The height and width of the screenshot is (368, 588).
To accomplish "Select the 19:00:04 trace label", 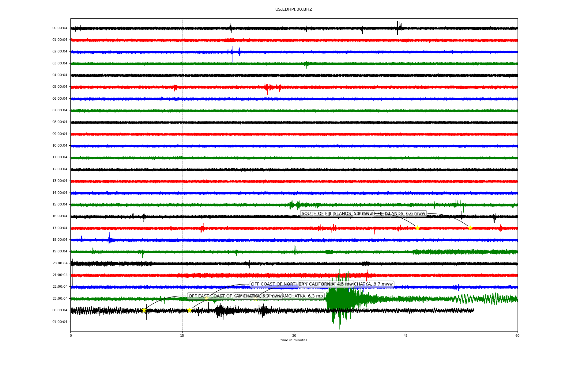I will point(60,251).
